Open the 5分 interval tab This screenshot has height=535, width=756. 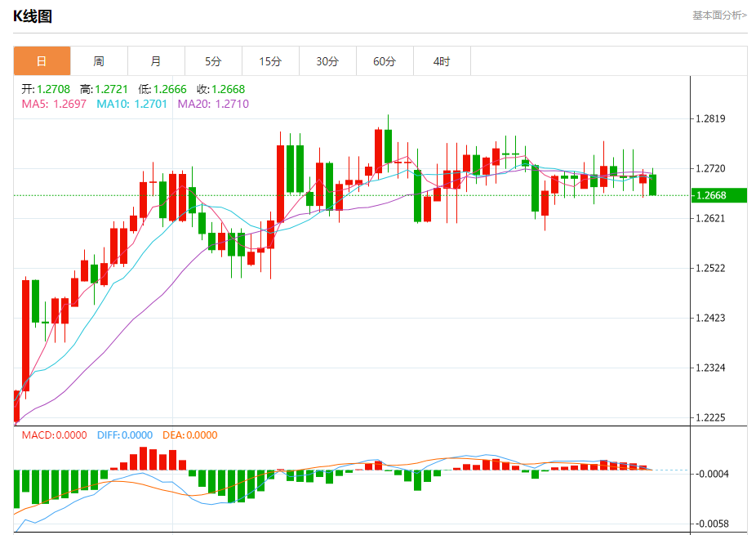point(213,61)
